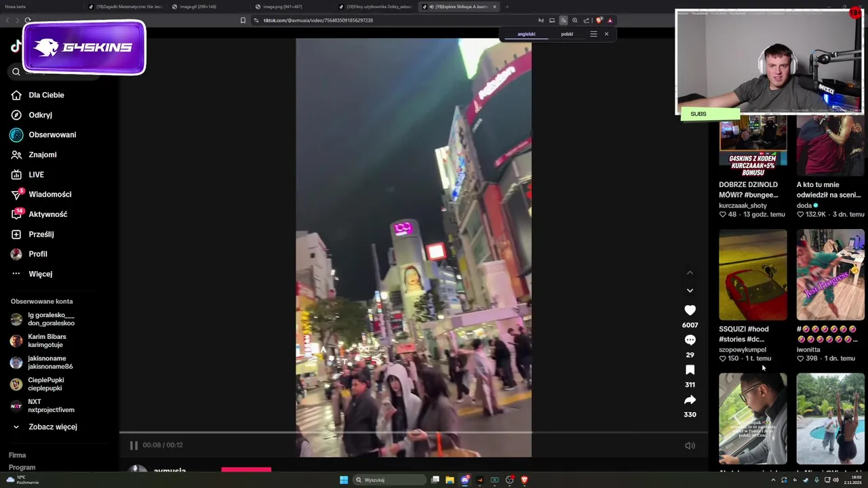Click the taskbar Wyszukaj search box
Image resolution: width=868 pixels, height=488 pixels.
[389, 480]
